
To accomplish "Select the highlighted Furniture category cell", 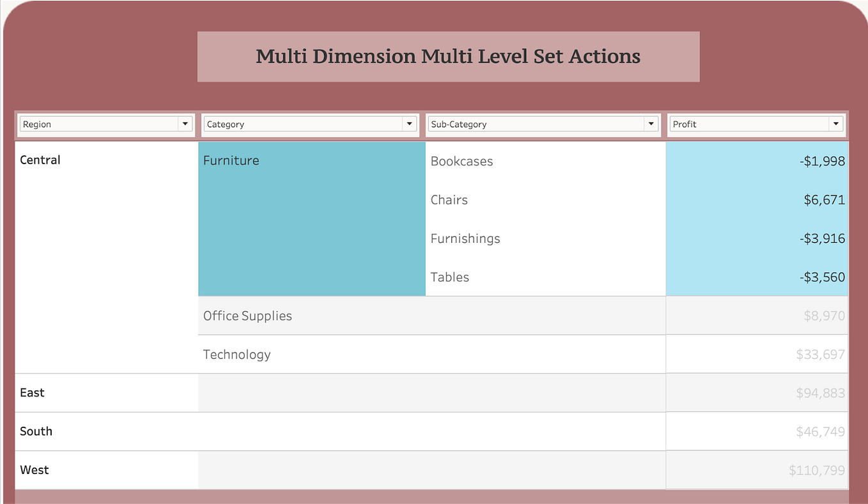I will pyautogui.click(x=311, y=219).
